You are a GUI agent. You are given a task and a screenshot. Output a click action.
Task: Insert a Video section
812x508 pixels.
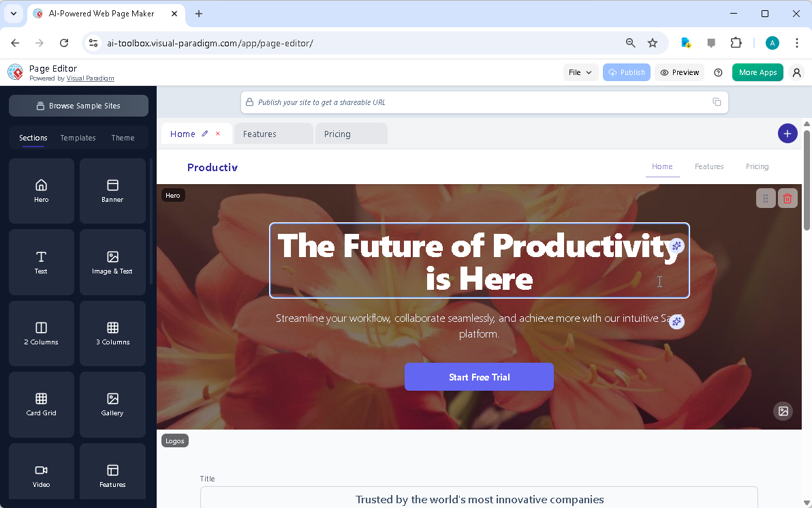[41, 471]
